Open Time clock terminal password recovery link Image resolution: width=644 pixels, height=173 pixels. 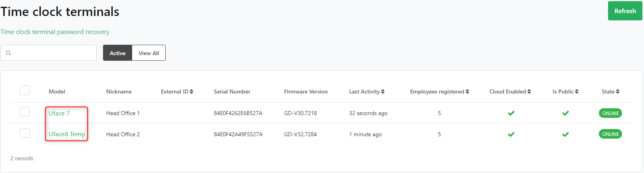click(55, 32)
